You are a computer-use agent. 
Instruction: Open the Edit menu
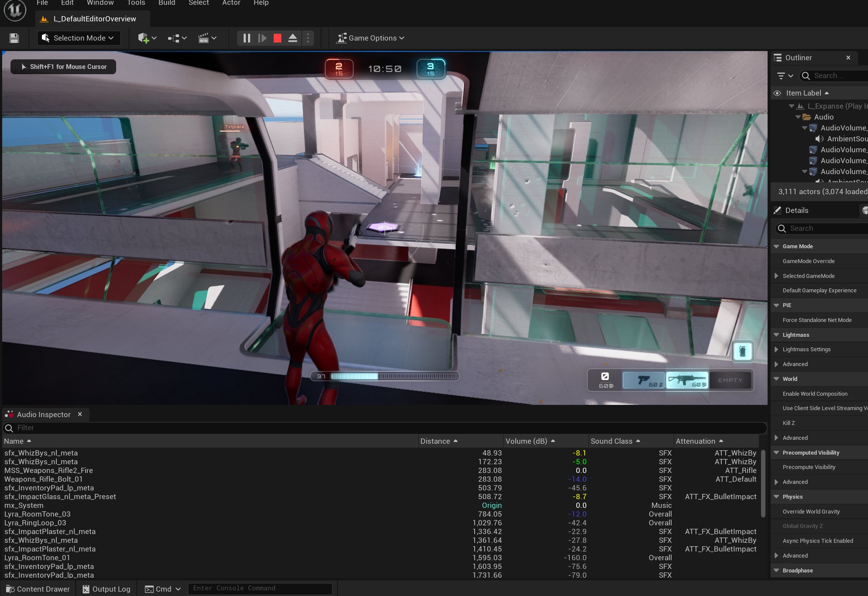pos(67,3)
